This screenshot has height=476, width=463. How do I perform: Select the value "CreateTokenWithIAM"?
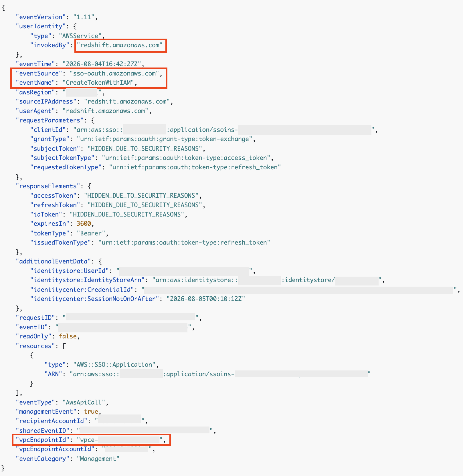click(x=98, y=83)
